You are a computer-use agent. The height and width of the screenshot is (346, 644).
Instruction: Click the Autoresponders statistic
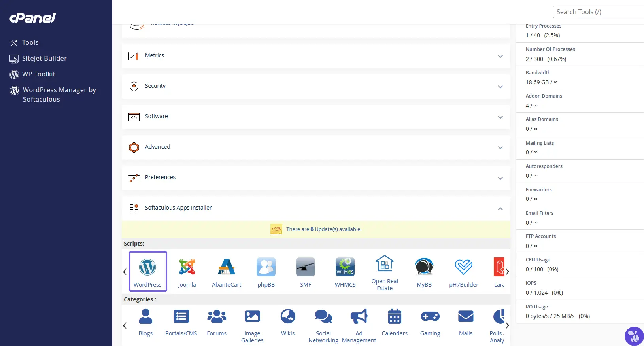point(580,171)
